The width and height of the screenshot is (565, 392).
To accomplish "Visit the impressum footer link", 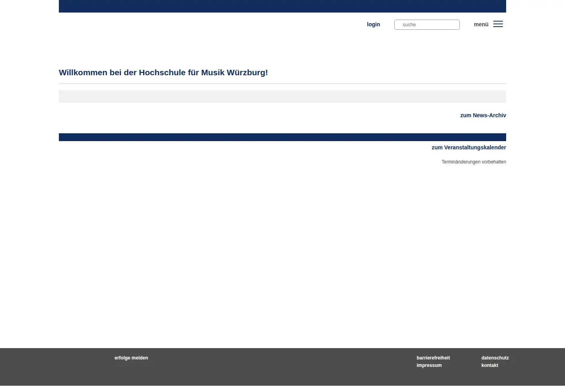I will (x=429, y=365).
